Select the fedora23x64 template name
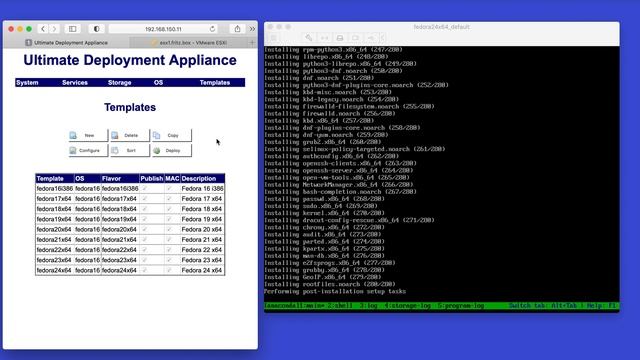 (54, 260)
